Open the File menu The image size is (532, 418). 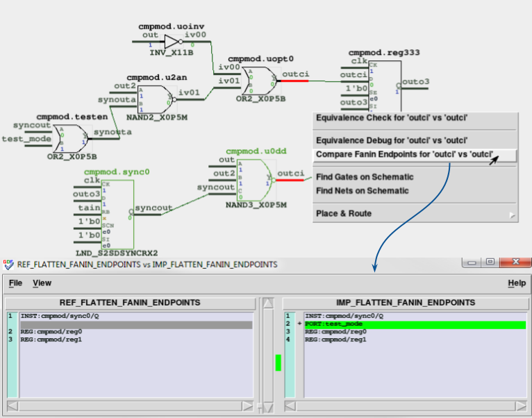pos(15,283)
